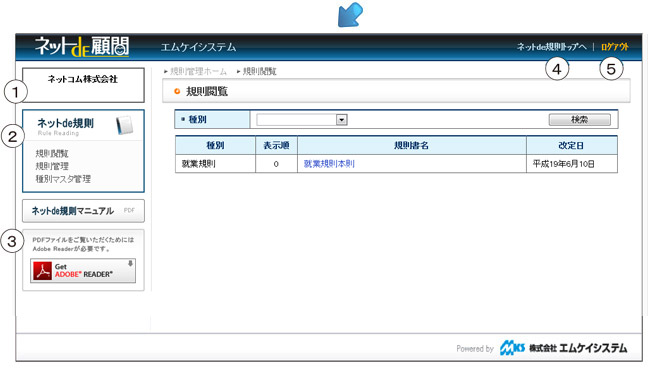Viewport: 650px width, 383px height.
Task: Open the ネットde規則マニュアル PDF button
Action: coord(83,211)
